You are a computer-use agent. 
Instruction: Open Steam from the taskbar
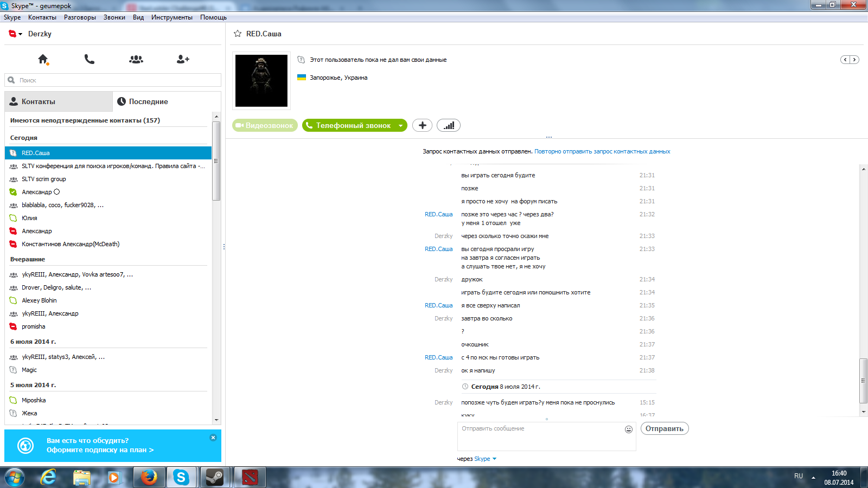pos(215,477)
